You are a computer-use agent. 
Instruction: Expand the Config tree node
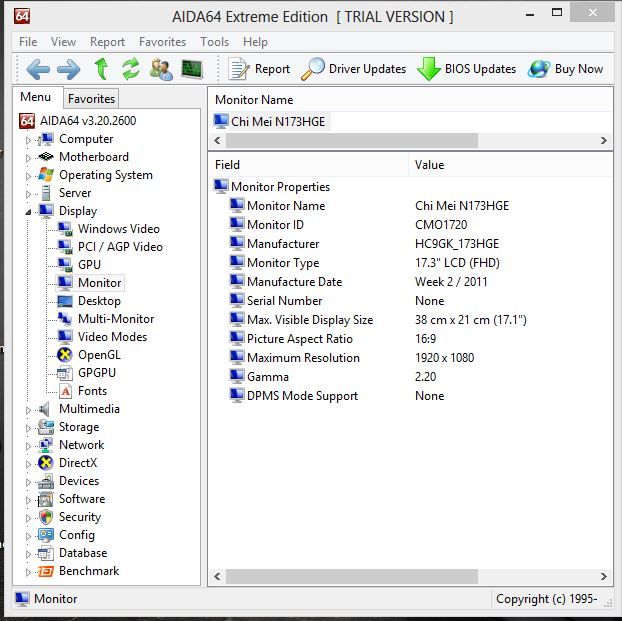(x=28, y=536)
